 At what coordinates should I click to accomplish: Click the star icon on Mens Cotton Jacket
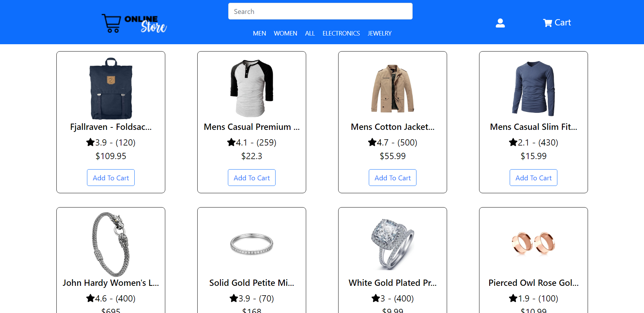click(x=372, y=142)
